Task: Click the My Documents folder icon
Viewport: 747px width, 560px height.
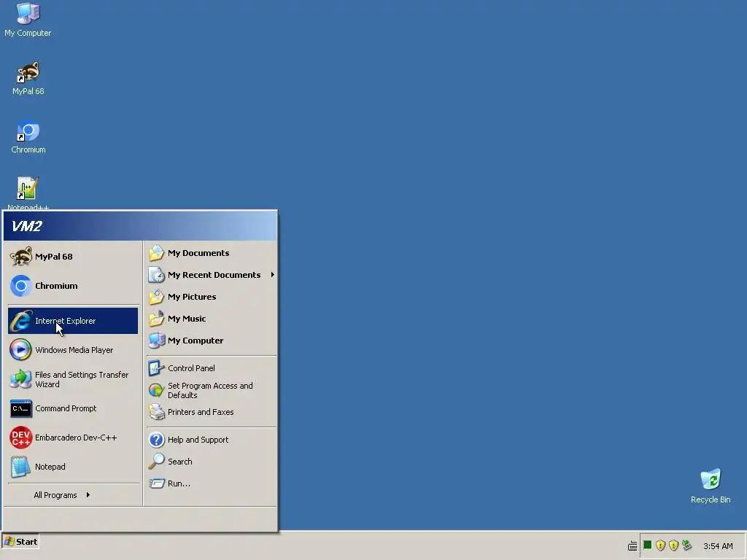Action: [x=156, y=253]
